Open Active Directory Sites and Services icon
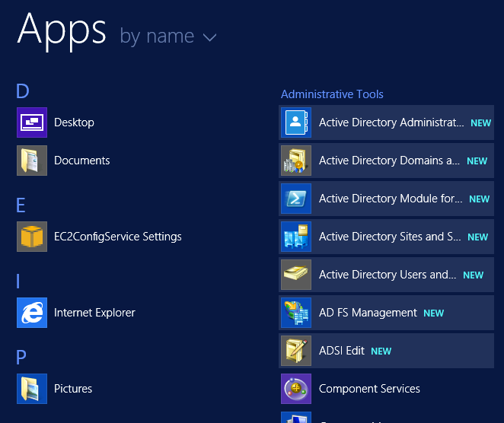 [296, 237]
